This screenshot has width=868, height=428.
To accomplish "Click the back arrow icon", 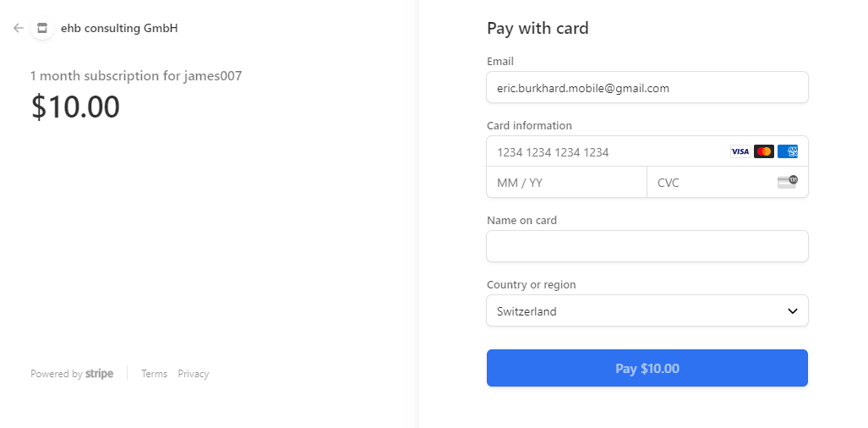I will pyautogui.click(x=19, y=28).
